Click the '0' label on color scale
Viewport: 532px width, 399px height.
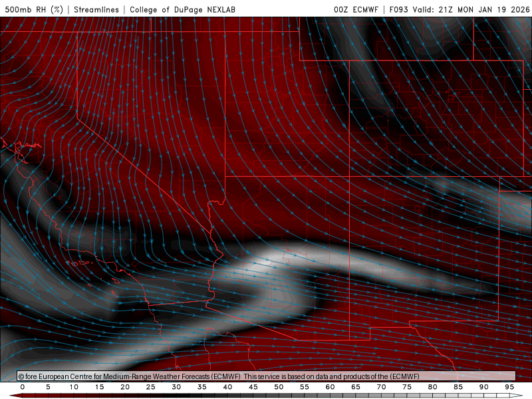23,387
